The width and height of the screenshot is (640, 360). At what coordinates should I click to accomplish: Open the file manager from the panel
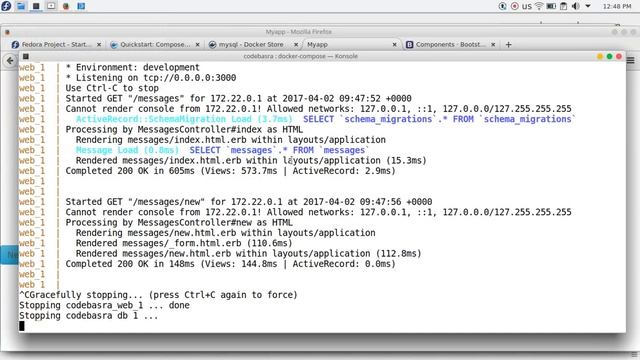coord(21,6)
